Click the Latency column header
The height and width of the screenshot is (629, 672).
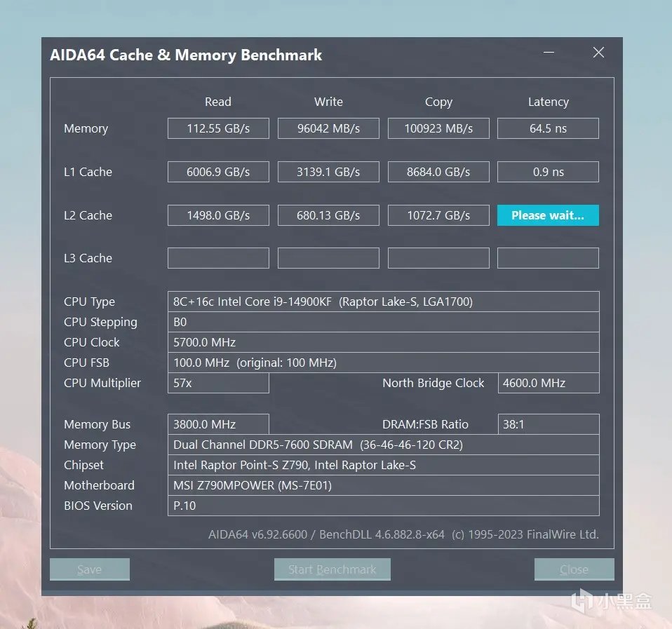(x=548, y=102)
